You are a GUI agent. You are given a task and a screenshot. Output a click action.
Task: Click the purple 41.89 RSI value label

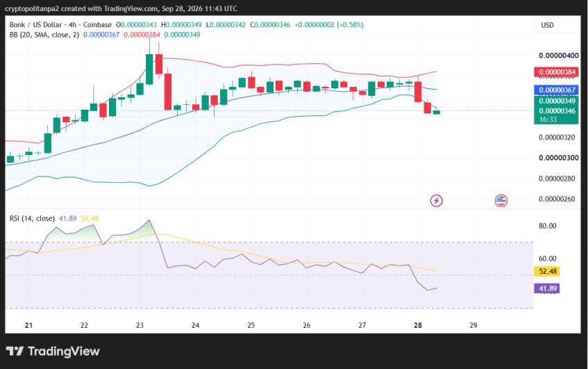point(547,288)
